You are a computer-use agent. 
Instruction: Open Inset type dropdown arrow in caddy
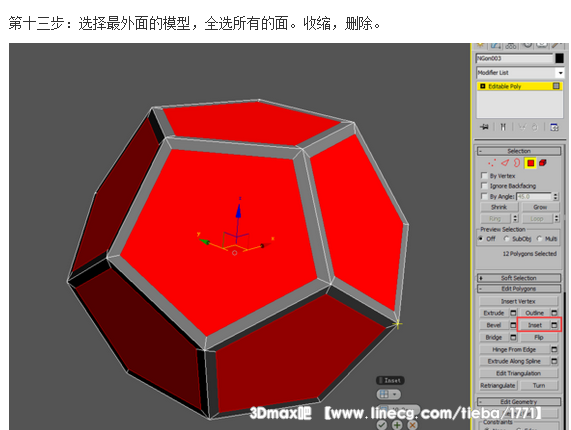click(394, 394)
